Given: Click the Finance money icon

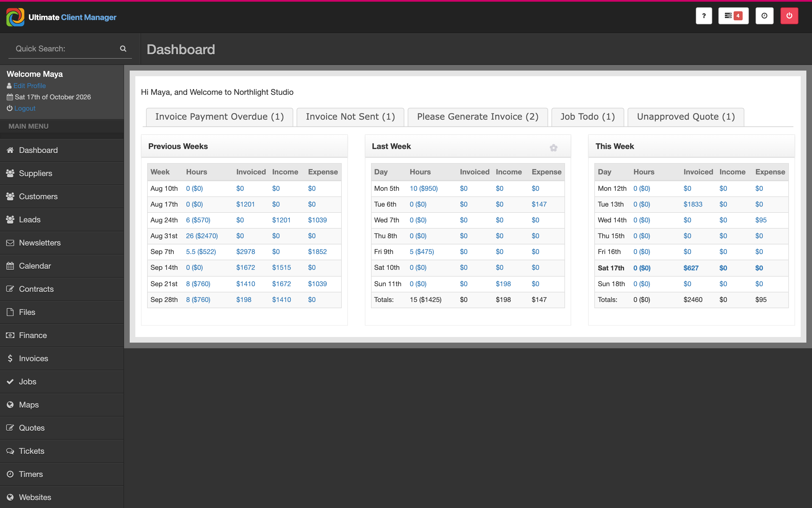Looking at the screenshot, I should pos(10,335).
